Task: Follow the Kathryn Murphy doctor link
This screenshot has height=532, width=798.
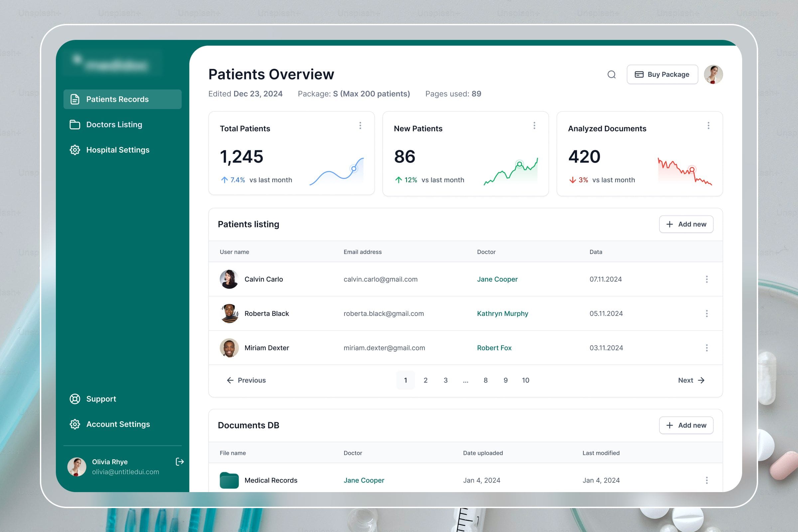Action: 502,314
